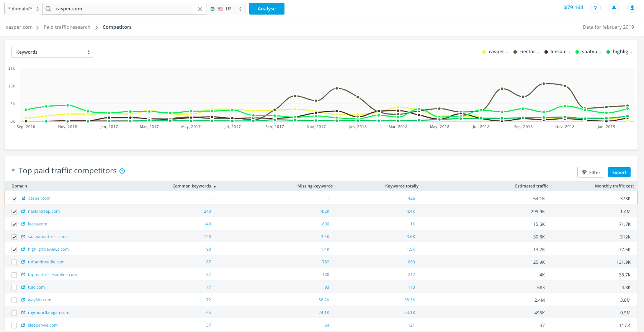This screenshot has width=644, height=332.
Task: Uncheck the highlightreviews.com checkbox
Action: [x=14, y=250]
